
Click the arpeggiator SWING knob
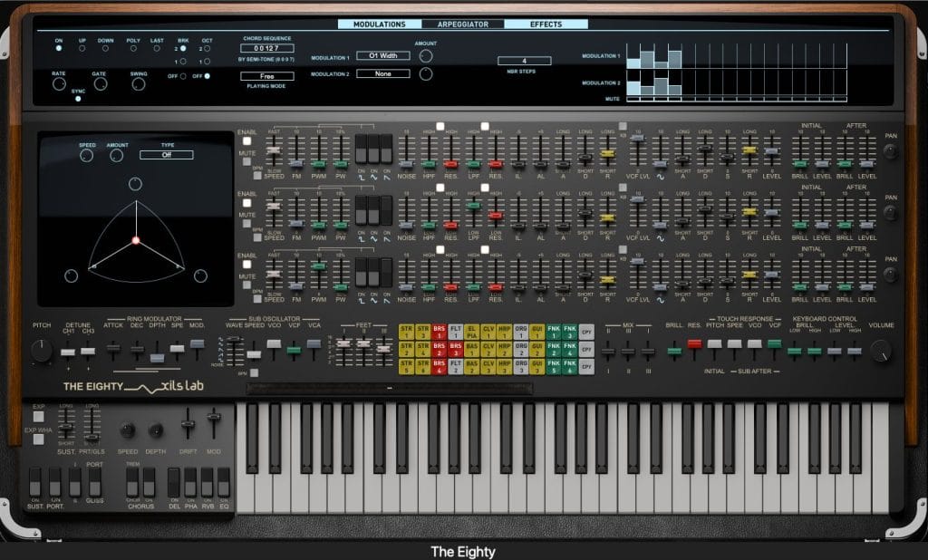(x=139, y=84)
